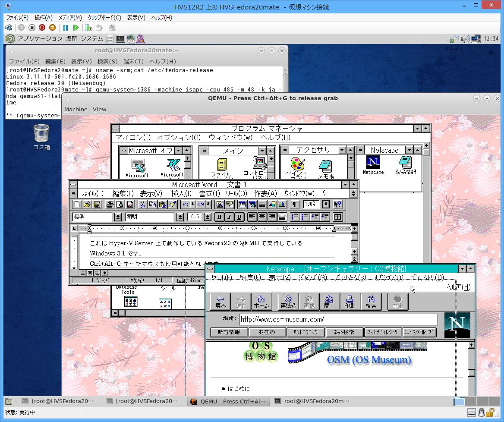Click Netscape's ニュースグループ button

click(419, 332)
